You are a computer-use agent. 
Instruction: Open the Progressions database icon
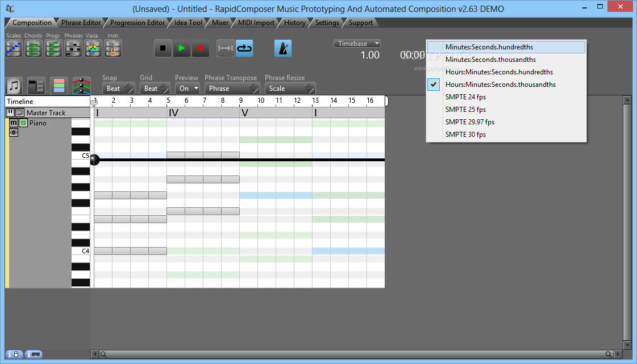[53, 49]
